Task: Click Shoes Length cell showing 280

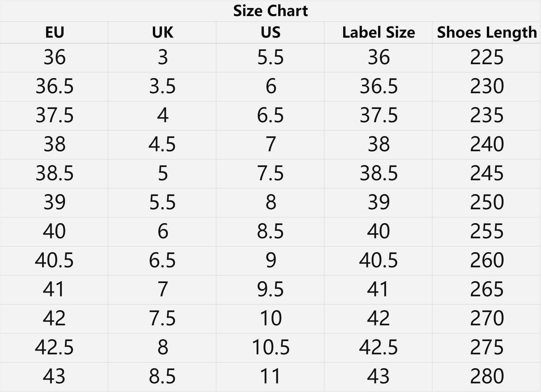Action: pyautogui.click(x=487, y=377)
